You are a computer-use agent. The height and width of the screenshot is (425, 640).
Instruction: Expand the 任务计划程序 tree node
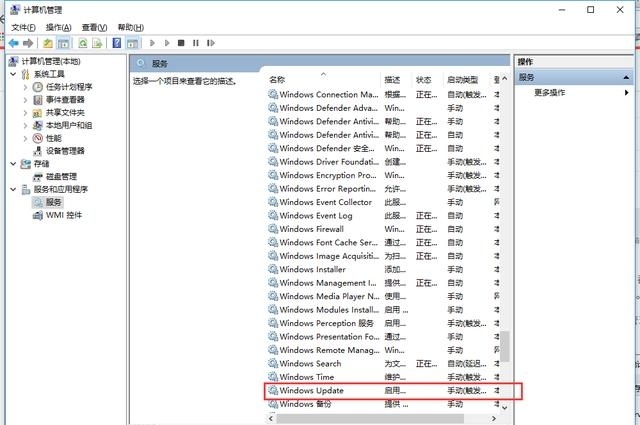[x=25, y=87]
